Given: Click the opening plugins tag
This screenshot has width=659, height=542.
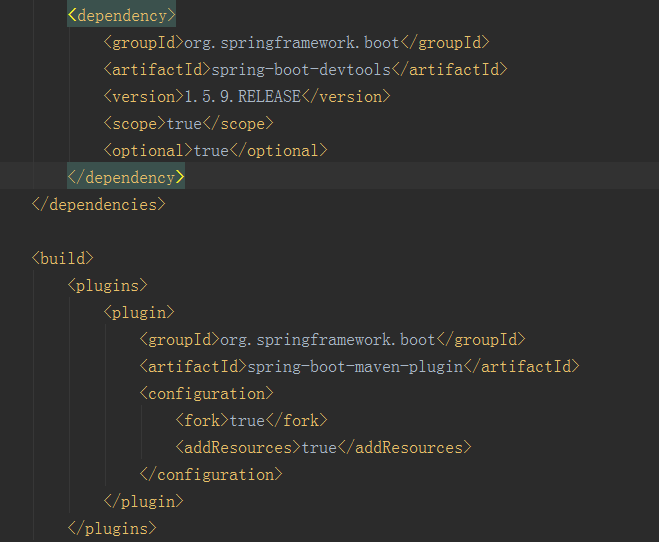Looking at the screenshot, I should pyautogui.click(x=108, y=286).
